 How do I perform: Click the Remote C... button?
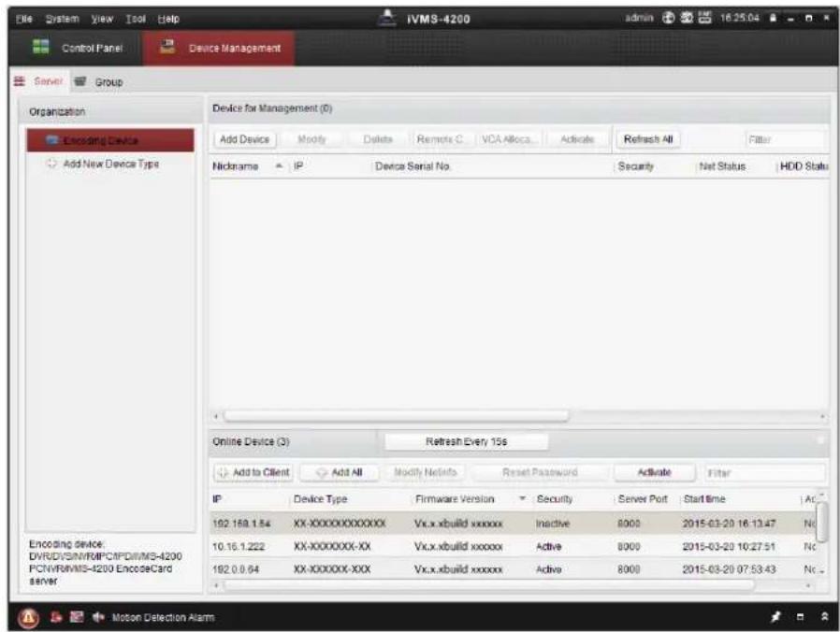coord(443,139)
